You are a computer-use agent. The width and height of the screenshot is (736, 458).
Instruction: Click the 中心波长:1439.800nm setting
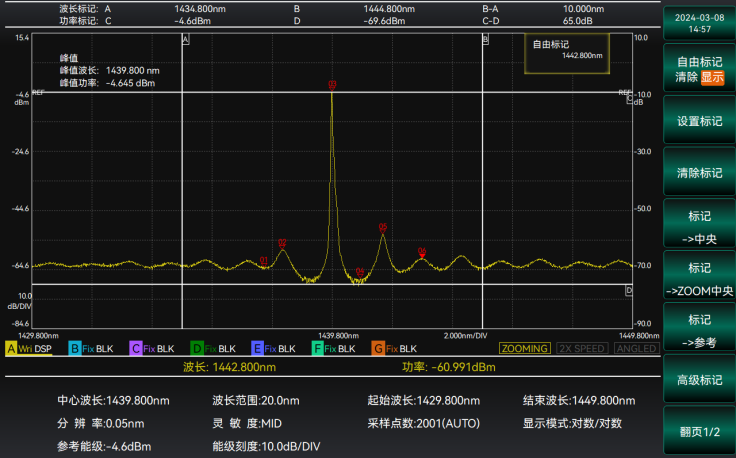(113, 401)
